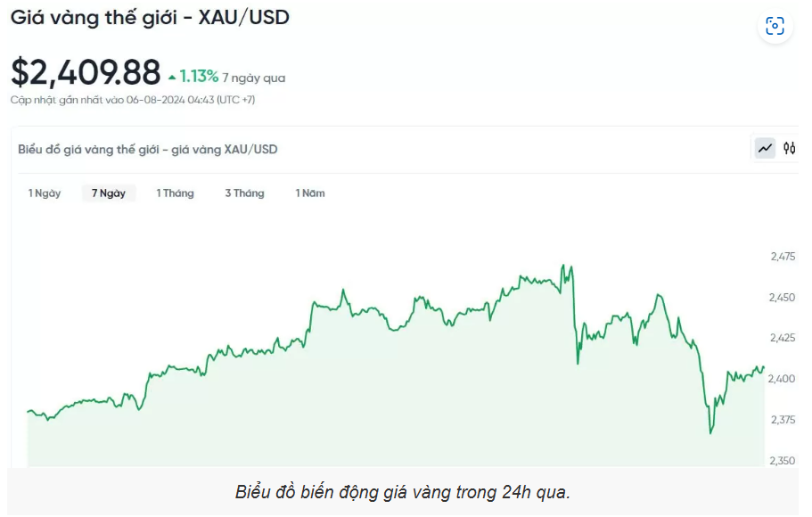Click the chart title Biểu đồ giá vàng
The width and height of the screenshot is (812, 517).
tap(148, 149)
